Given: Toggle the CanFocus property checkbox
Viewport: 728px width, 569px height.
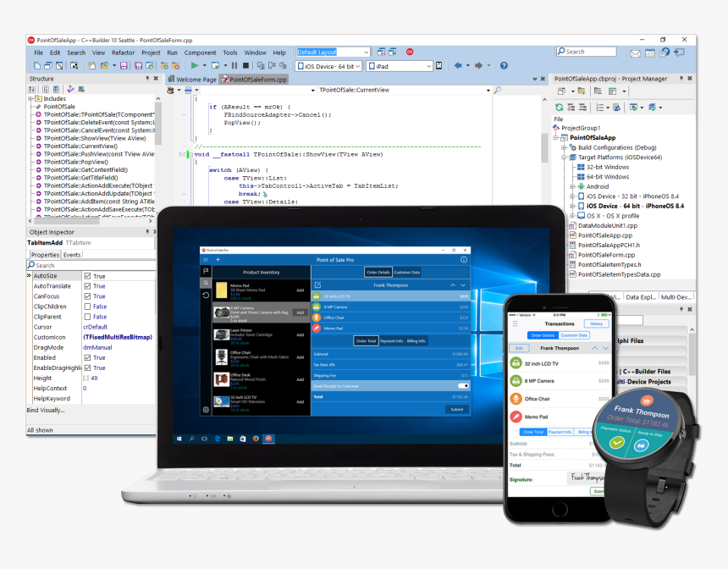Looking at the screenshot, I should tap(87, 296).
